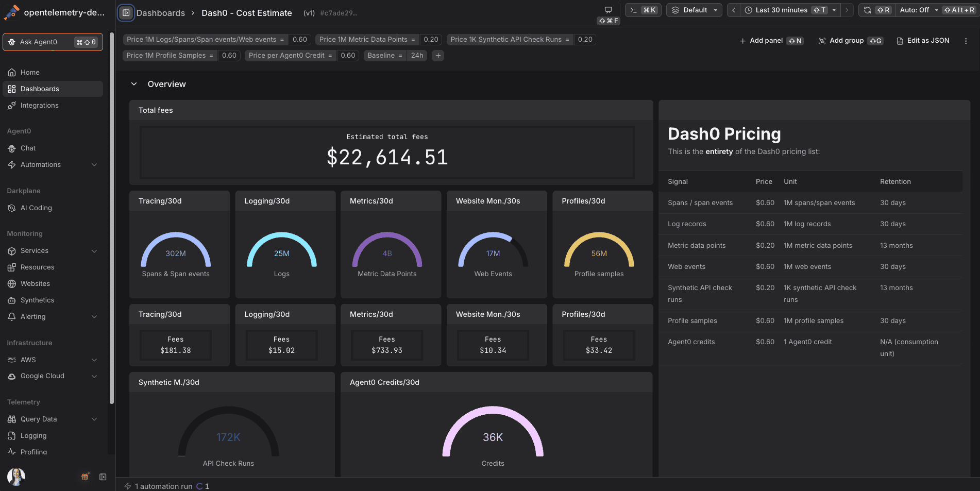Click the dashboard version hash #c7ade29

pyautogui.click(x=339, y=13)
